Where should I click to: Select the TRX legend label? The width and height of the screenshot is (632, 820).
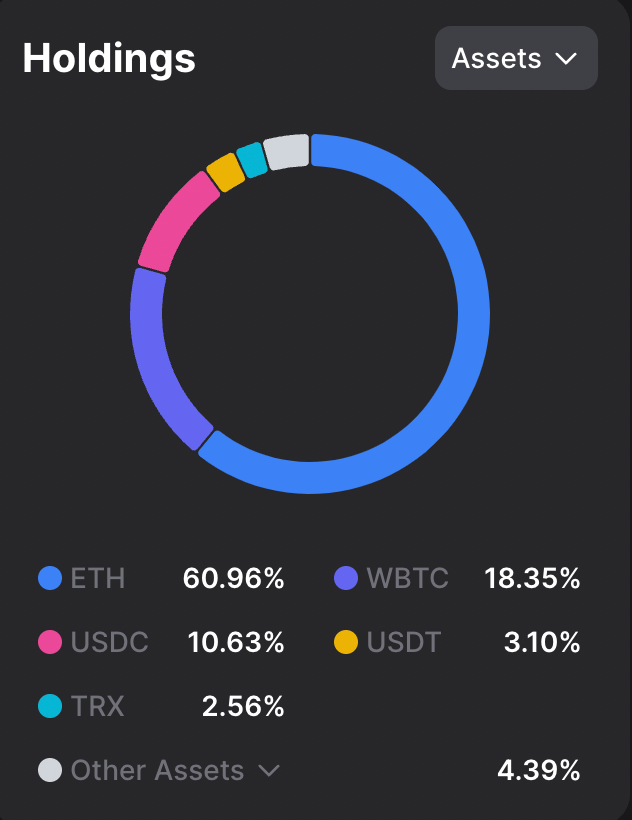coord(97,706)
